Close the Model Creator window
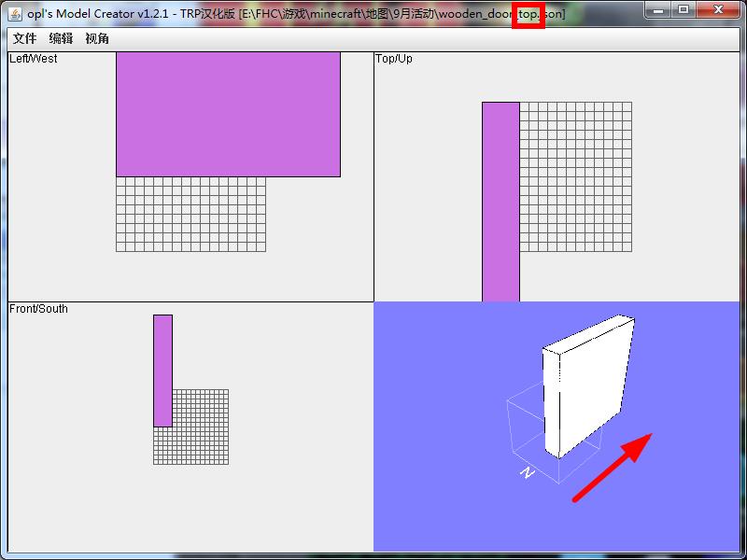 [x=719, y=9]
